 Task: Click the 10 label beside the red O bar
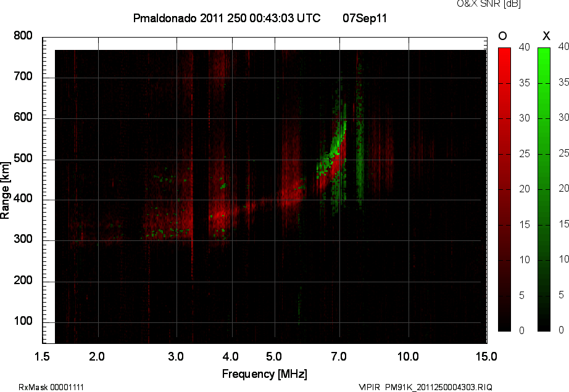[525, 259]
